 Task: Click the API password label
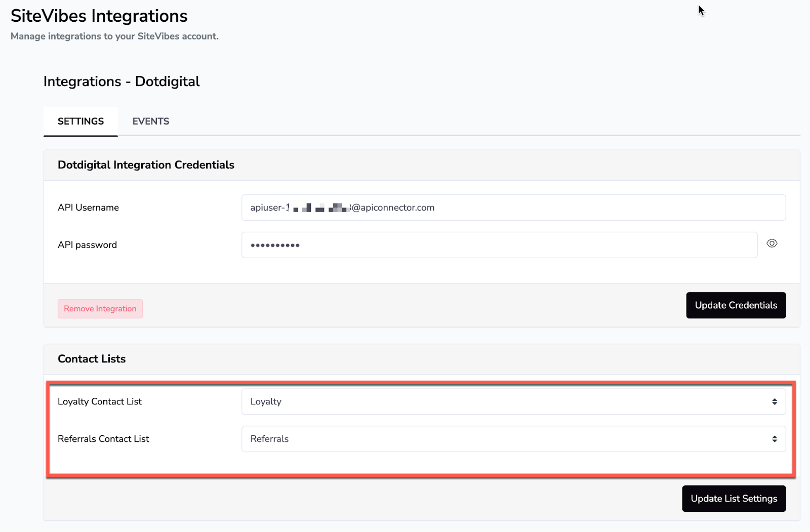click(87, 245)
